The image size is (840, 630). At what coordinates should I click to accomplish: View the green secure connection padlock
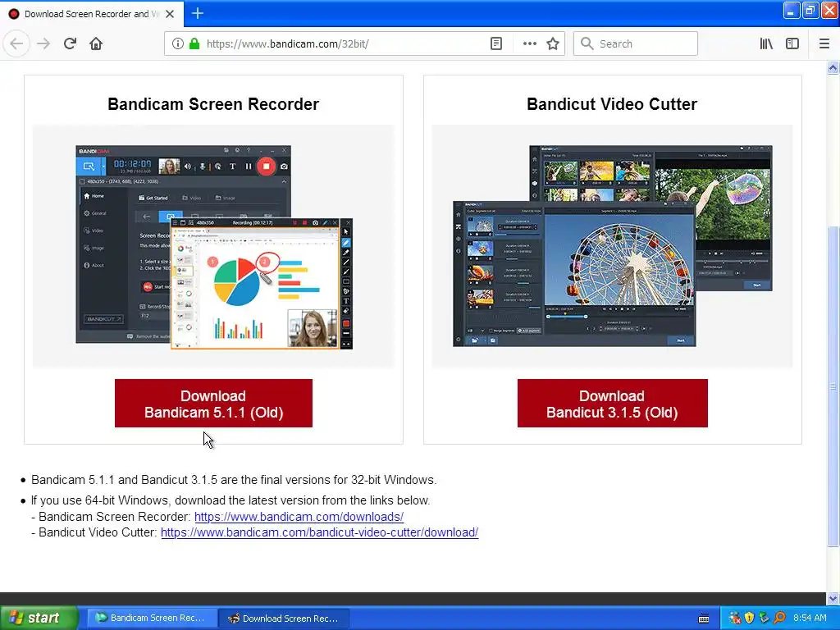coord(194,43)
